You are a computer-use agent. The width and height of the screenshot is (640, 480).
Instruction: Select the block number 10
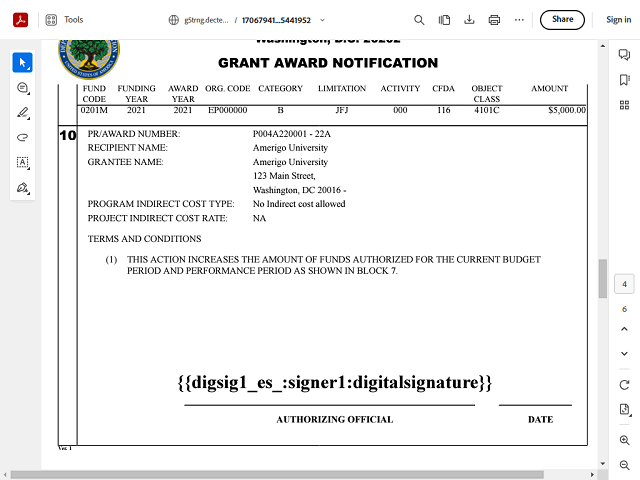coord(68,135)
